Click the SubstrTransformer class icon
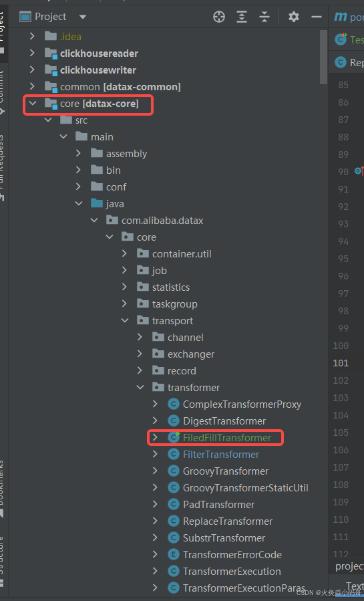364x601 pixels. coord(174,537)
